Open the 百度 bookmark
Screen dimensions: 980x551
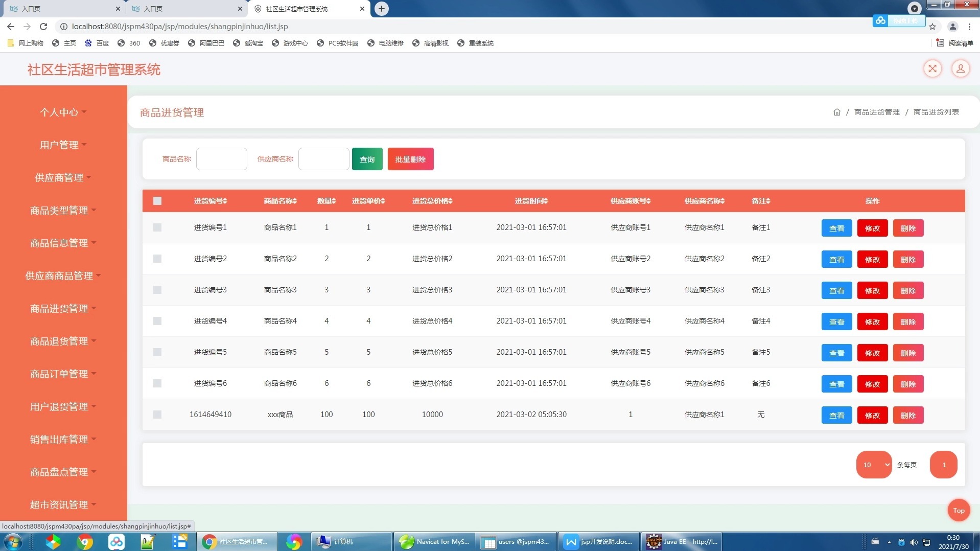coord(97,43)
